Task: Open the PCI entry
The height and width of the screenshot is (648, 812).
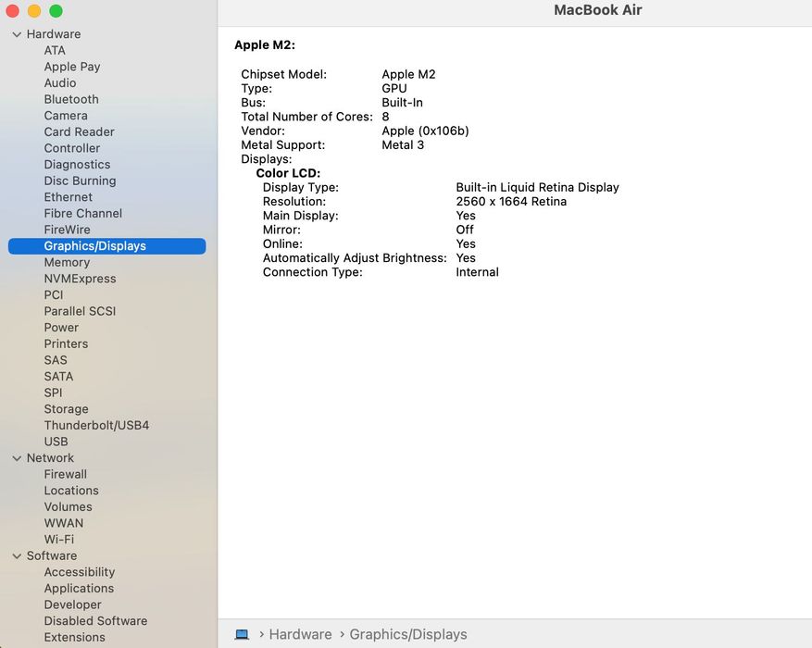Action: pos(54,295)
